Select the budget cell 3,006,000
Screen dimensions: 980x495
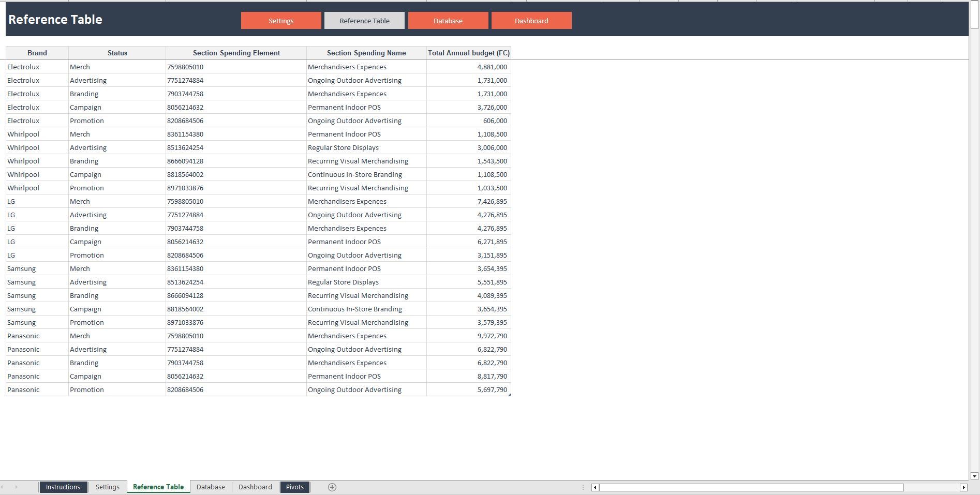pos(469,147)
